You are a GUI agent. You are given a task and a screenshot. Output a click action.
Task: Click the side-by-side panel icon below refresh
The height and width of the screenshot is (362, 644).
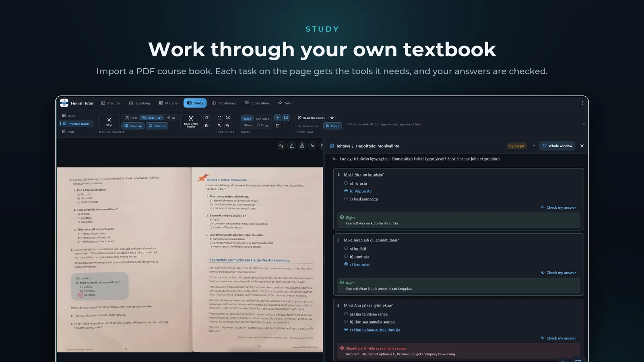207,125
